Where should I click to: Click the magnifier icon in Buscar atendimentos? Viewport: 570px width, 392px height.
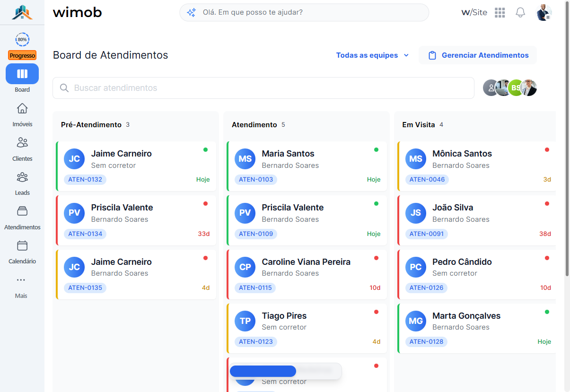click(x=64, y=88)
